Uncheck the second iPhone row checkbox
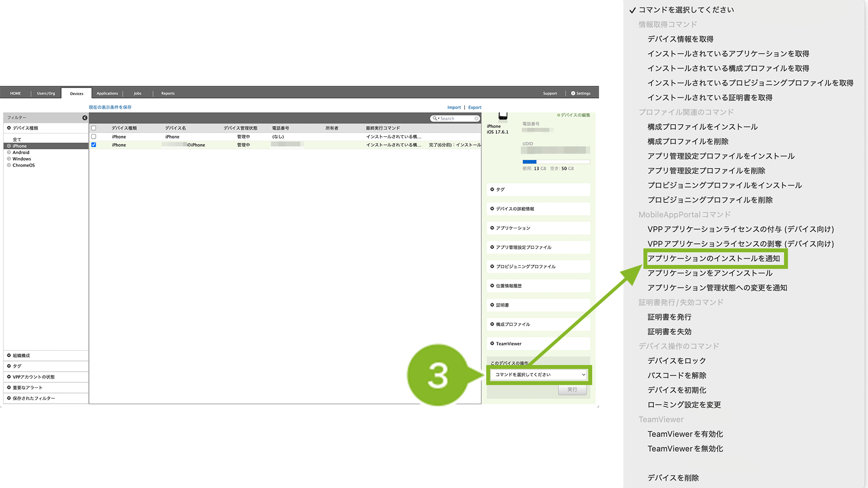868x488 pixels. (x=94, y=145)
